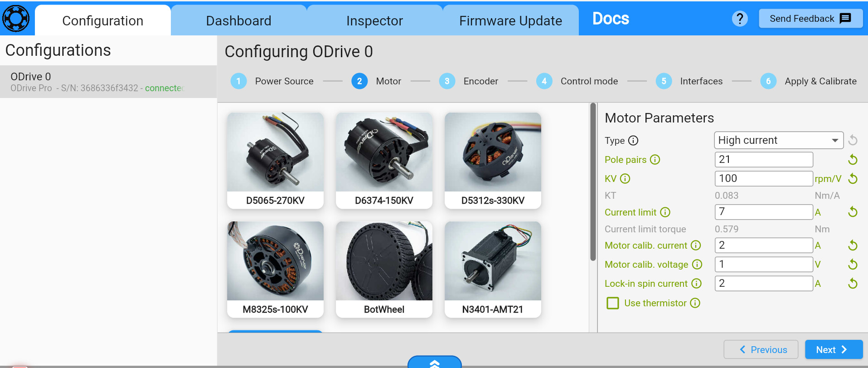The width and height of the screenshot is (868, 368).
Task: Reset the Type field to default
Action: (853, 140)
